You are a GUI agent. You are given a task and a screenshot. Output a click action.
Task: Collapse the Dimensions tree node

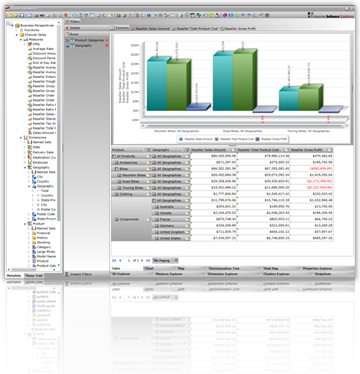pyautogui.click(x=21, y=137)
